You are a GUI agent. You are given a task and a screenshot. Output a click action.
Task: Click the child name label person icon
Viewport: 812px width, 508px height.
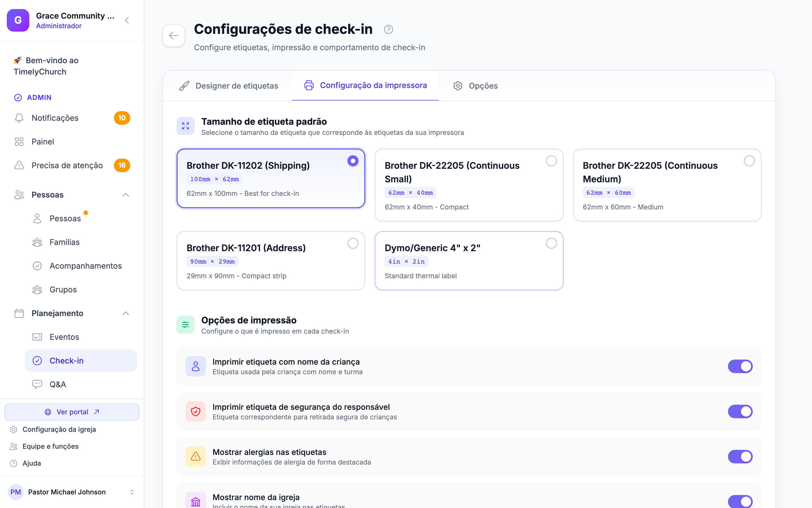196,367
